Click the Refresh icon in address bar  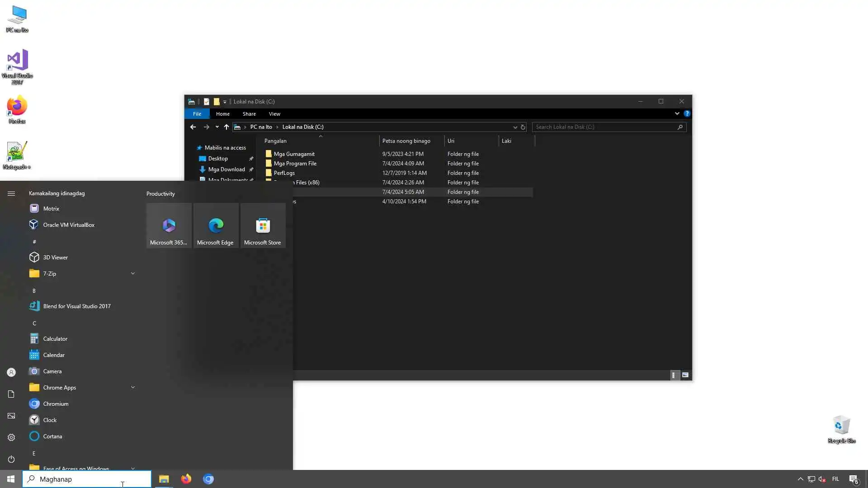pos(523,127)
